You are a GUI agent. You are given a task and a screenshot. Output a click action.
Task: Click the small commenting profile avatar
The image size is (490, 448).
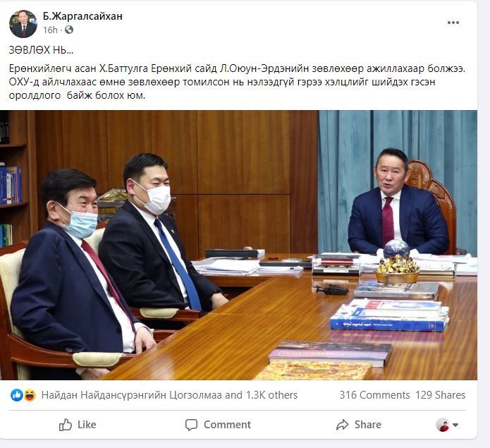click(x=443, y=425)
